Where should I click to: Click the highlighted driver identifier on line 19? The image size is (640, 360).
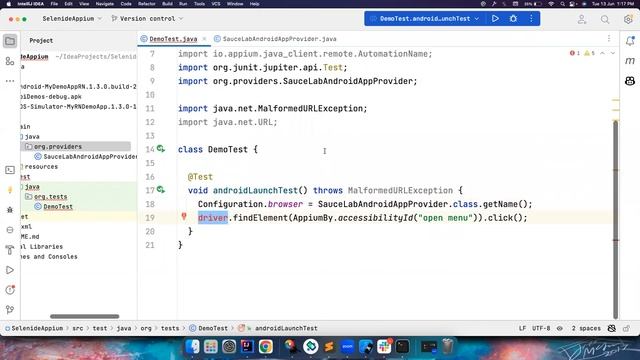(x=213, y=218)
